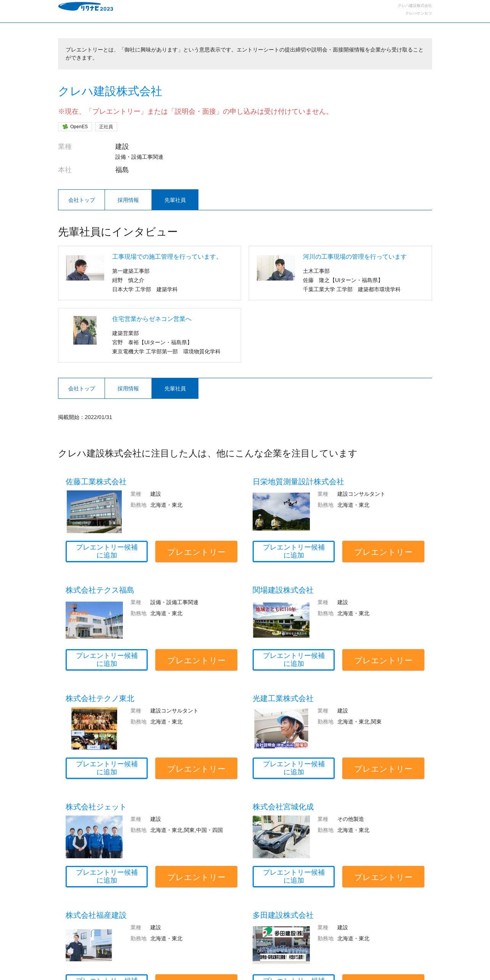The image size is (490, 980).
Task: Click 株式会社テクノ東北 group photo thumbnail
Action: [x=94, y=729]
